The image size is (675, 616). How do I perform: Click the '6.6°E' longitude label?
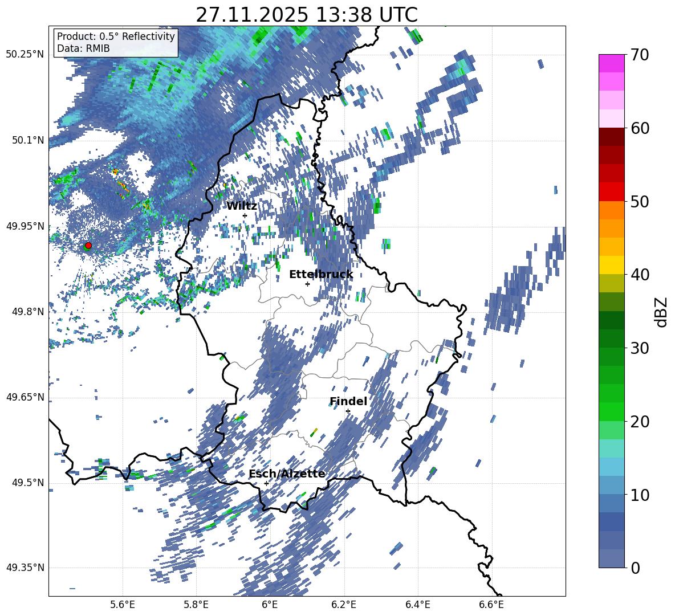pyautogui.click(x=491, y=605)
